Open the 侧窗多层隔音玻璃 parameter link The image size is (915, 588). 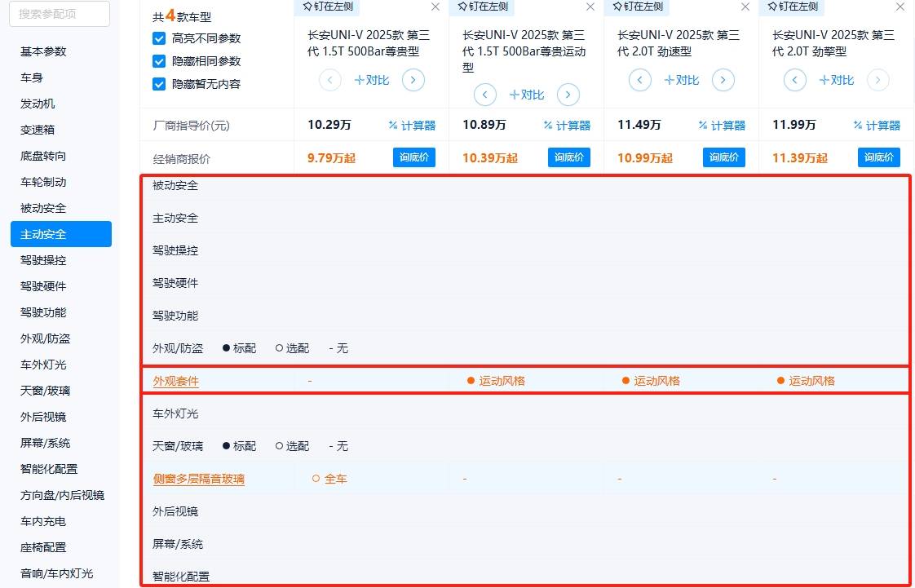point(198,480)
